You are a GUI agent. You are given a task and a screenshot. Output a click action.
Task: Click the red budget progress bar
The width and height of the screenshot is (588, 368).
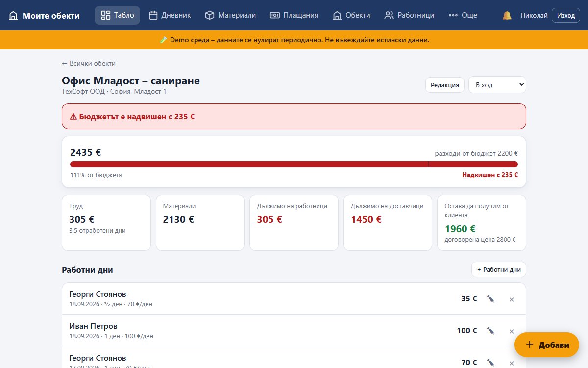point(294,164)
